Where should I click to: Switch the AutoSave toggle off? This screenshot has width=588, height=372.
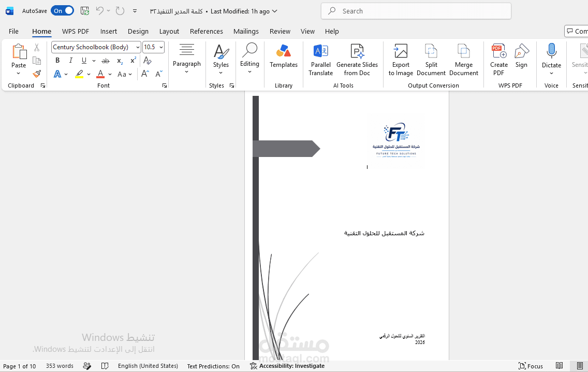coord(63,11)
